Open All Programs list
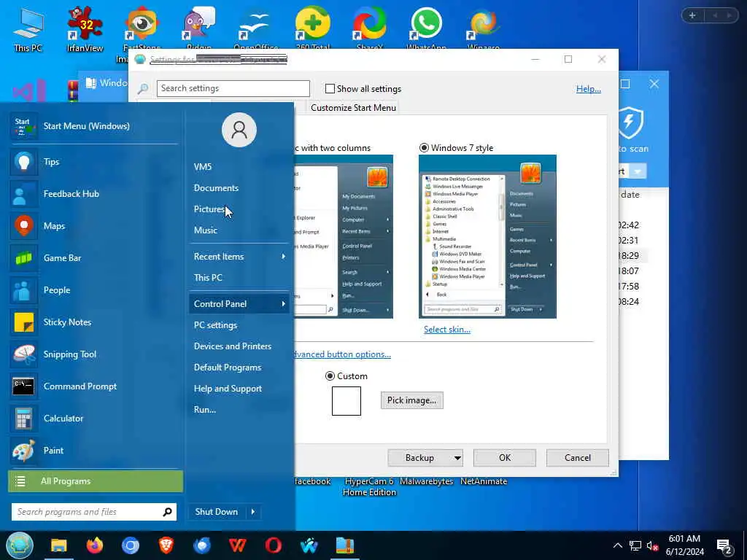Screen dimensions: 747x560 [x=96, y=481]
